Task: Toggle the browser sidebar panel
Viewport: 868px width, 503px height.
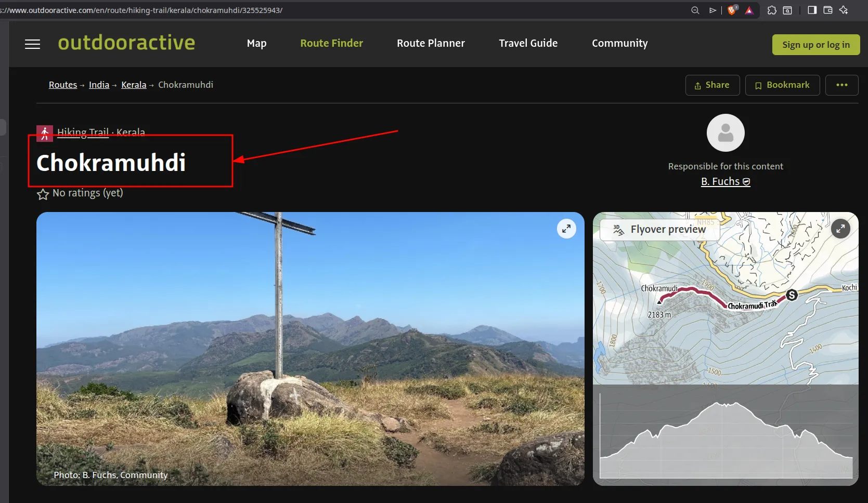Action: [812, 10]
